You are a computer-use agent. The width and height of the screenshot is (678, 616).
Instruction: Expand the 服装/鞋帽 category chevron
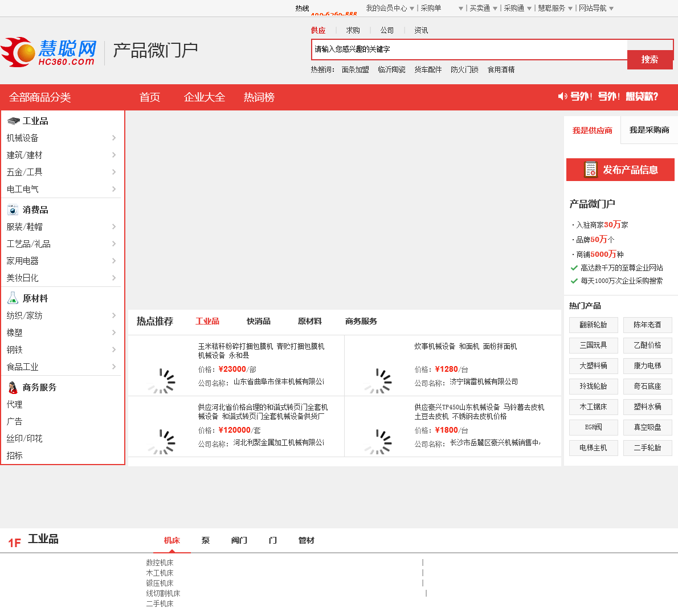point(114,227)
